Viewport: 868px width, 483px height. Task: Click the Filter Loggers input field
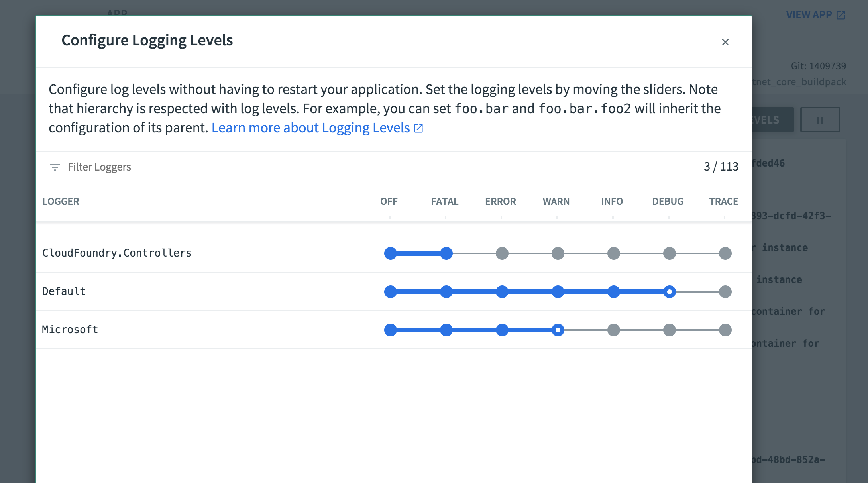click(x=99, y=167)
